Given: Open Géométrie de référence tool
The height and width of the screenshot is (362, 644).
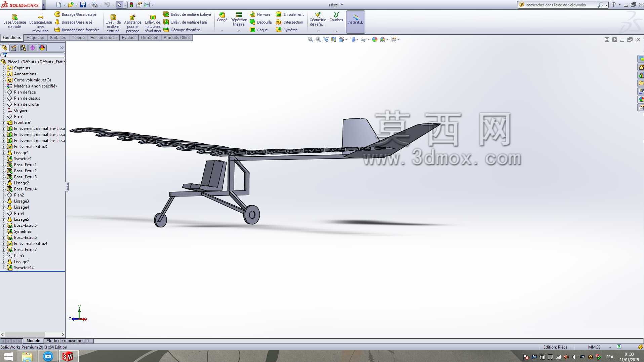Looking at the screenshot, I should pos(318,19).
